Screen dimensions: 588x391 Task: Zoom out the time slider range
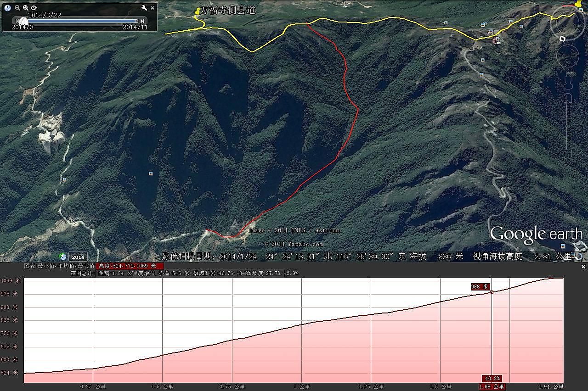coord(17,8)
